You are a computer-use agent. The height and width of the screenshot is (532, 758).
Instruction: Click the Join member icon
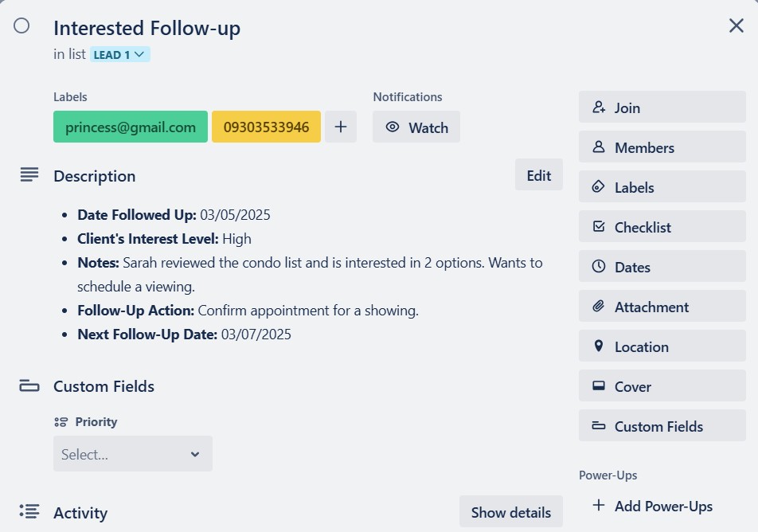point(599,108)
